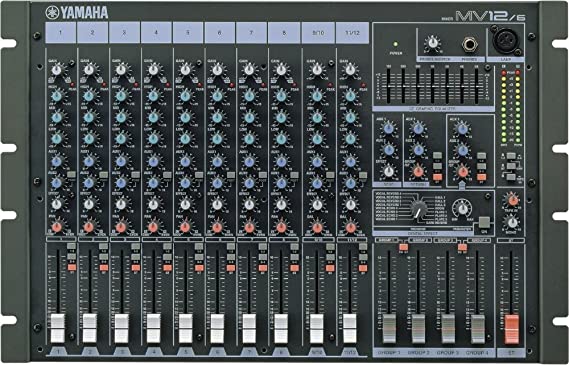Click the channel 11/12 GAIN knob
Image resolution: width=569 pixels, height=365 pixels.
tap(350, 70)
